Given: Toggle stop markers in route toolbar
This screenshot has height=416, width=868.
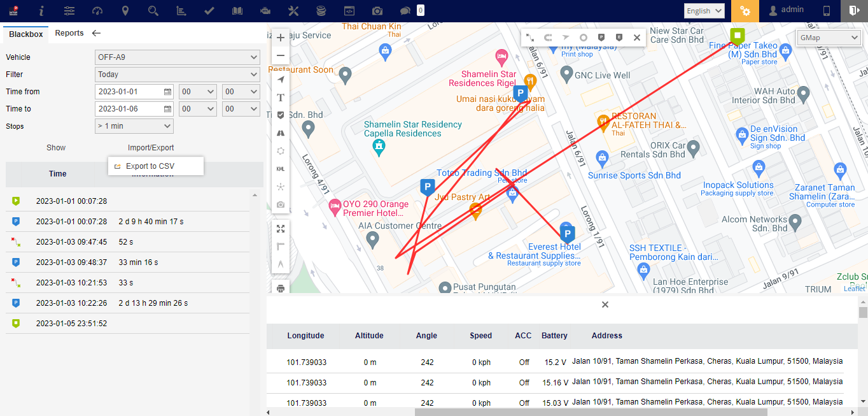Looking at the screenshot, I should (x=601, y=38).
